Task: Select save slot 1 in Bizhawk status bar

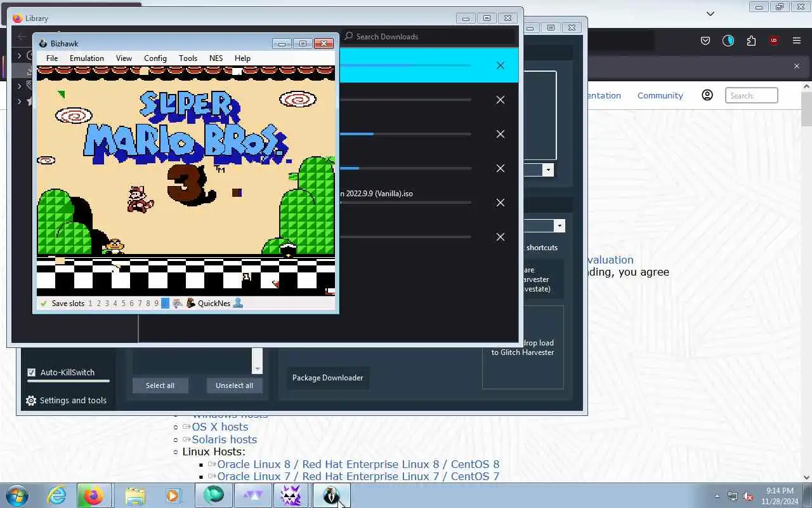Action: (90, 304)
